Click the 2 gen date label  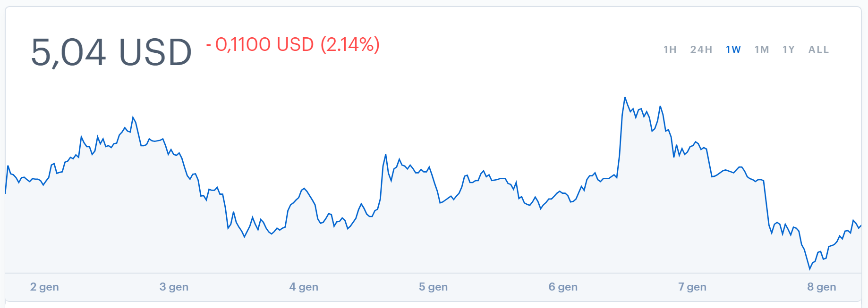point(44,287)
